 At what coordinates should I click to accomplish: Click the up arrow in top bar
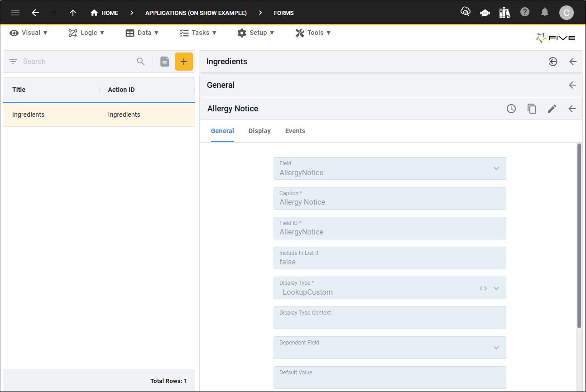coord(73,13)
